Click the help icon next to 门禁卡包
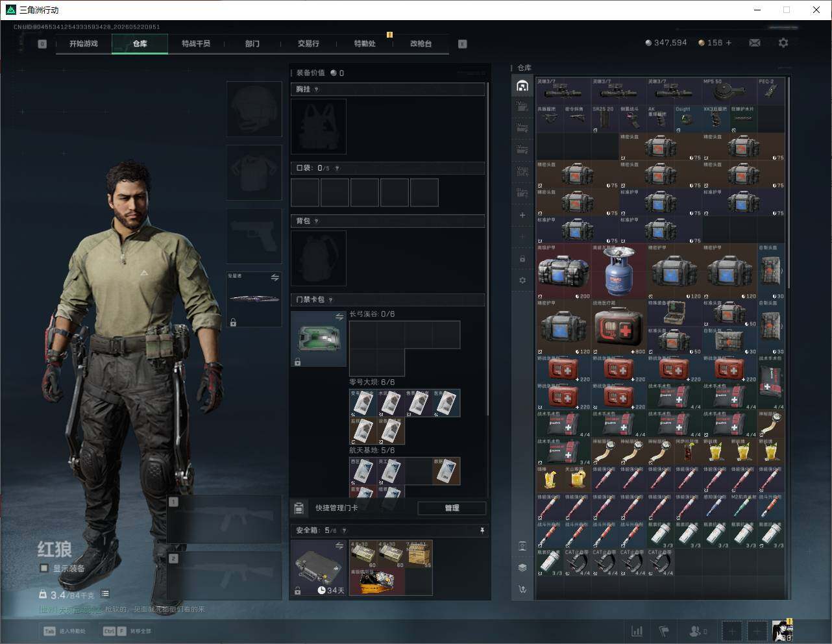Viewport: 832px width, 644px height. [x=331, y=300]
